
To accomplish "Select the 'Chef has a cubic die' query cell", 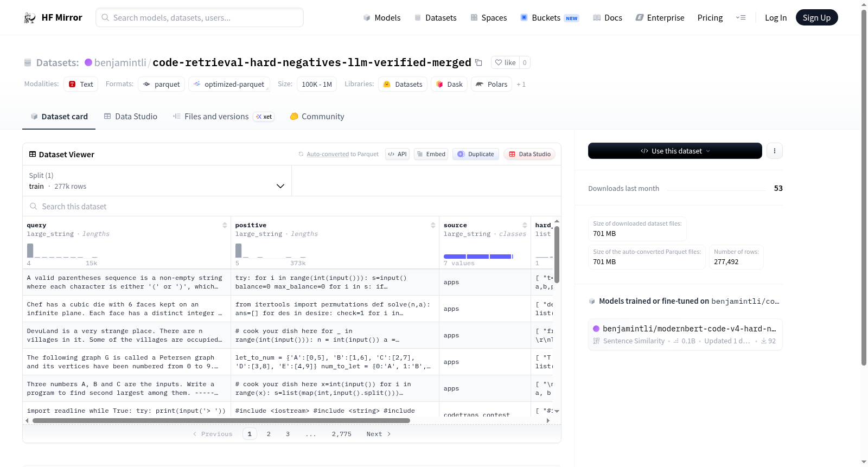I will coord(126,309).
